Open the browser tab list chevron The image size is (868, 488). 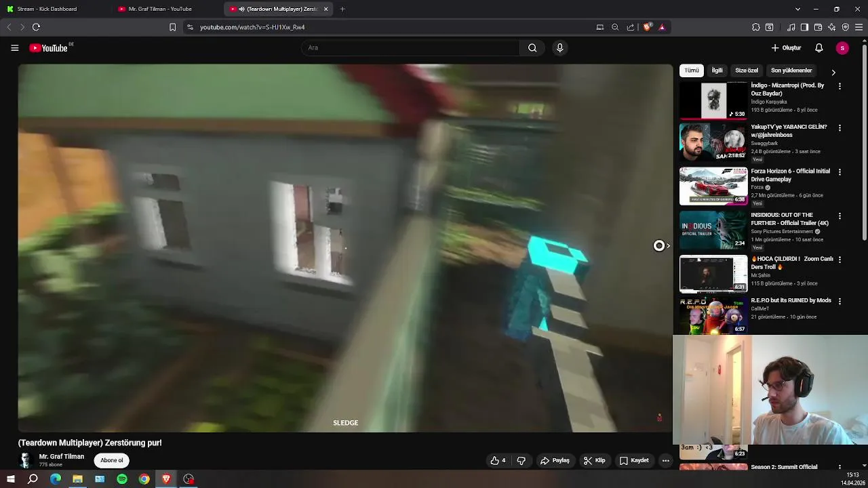(797, 9)
